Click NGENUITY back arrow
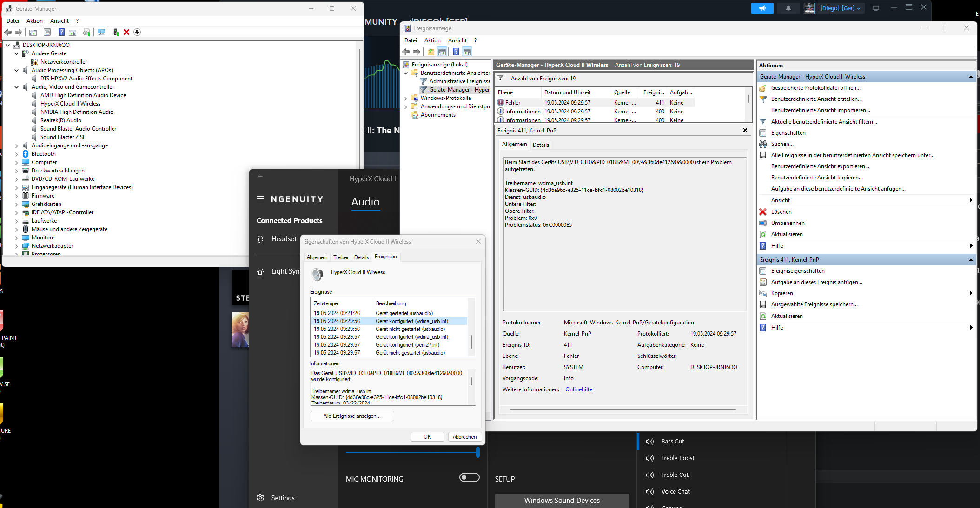Screen dimensions: 980x508 pos(260,176)
